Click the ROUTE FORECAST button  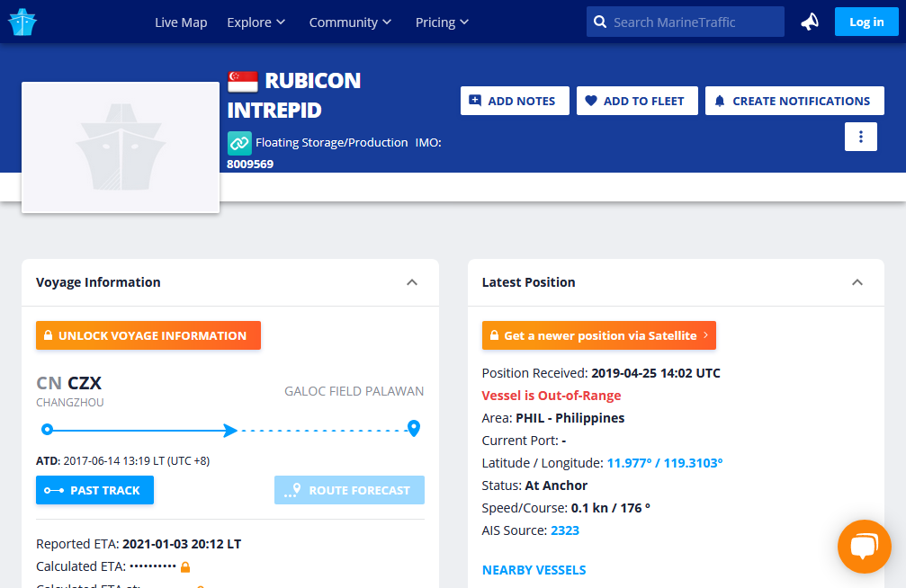click(x=350, y=490)
